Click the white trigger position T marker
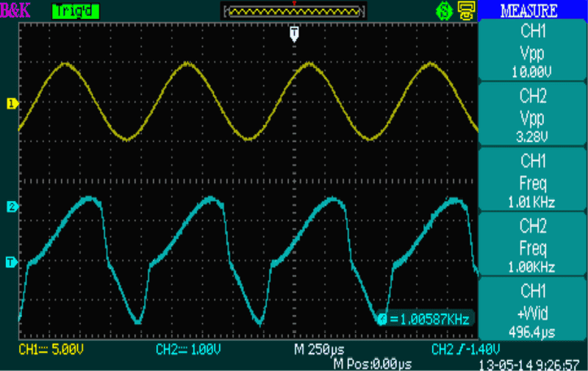This screenshot has width=588, height=371. (x=295, y=34)
